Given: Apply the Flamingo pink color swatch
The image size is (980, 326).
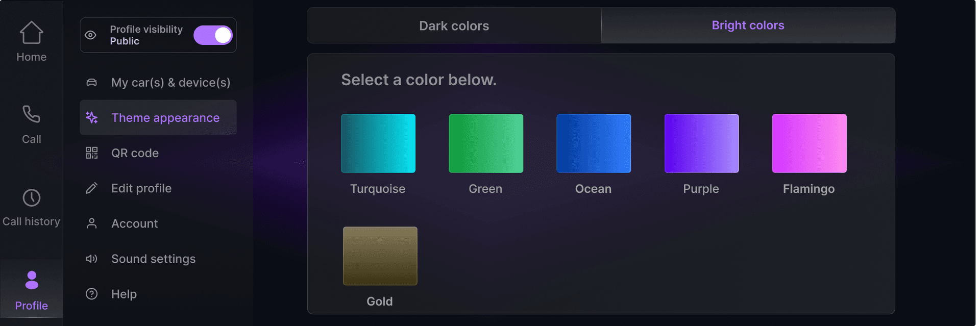Looking at the screenshot, I should coord(809,143).
